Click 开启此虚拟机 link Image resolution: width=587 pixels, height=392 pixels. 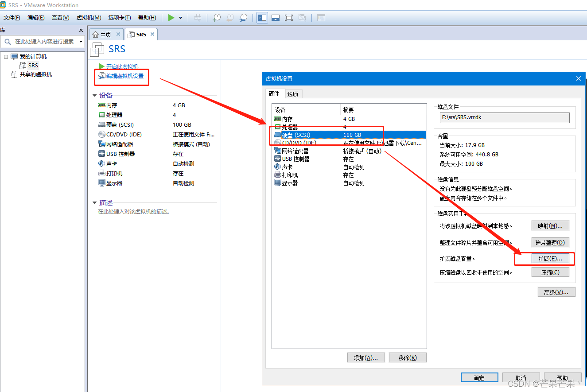(122, 66)
